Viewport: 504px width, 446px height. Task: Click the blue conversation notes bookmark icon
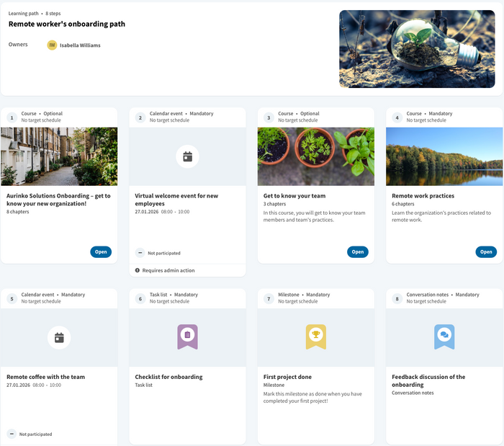click(x=444, y=336)
